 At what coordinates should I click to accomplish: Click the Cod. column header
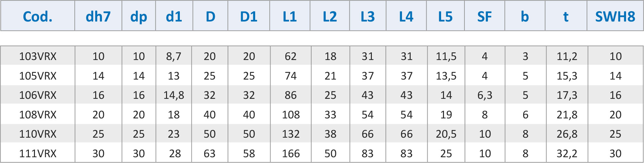38,16
